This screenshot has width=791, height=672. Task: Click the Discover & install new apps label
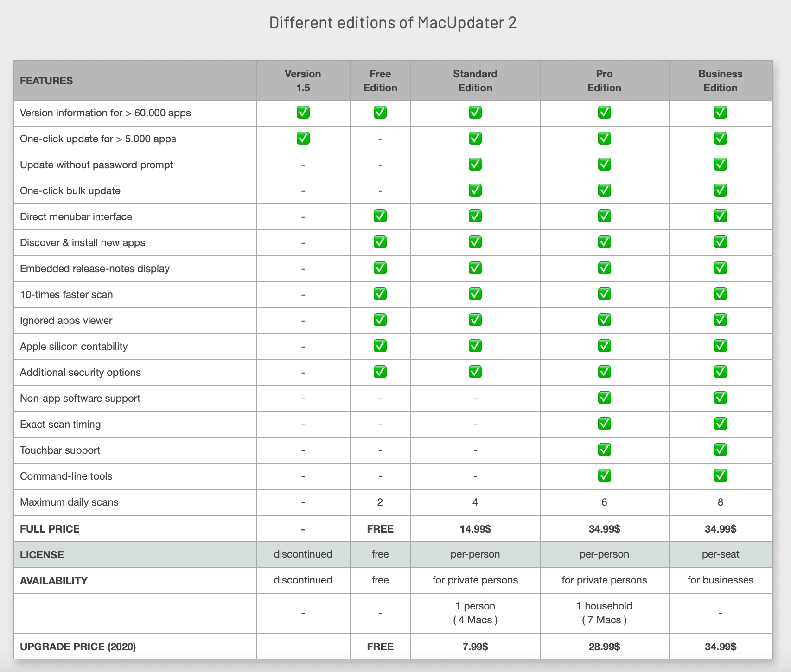(83, 243)
